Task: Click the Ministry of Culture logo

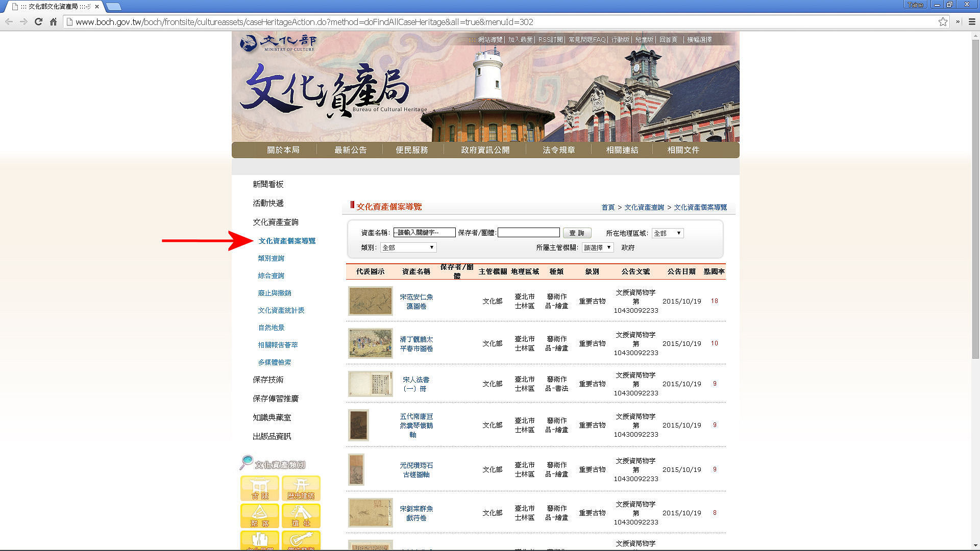Action: (x=278, y=43)
